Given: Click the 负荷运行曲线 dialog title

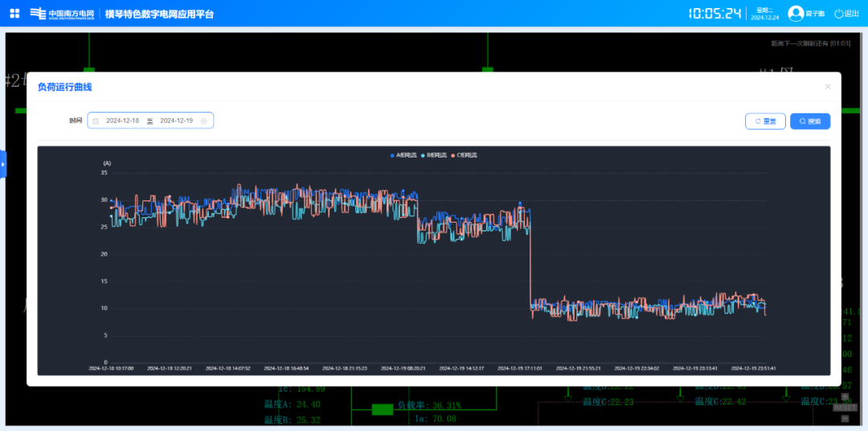Looking at the screenshot, I should pos(65,87).
